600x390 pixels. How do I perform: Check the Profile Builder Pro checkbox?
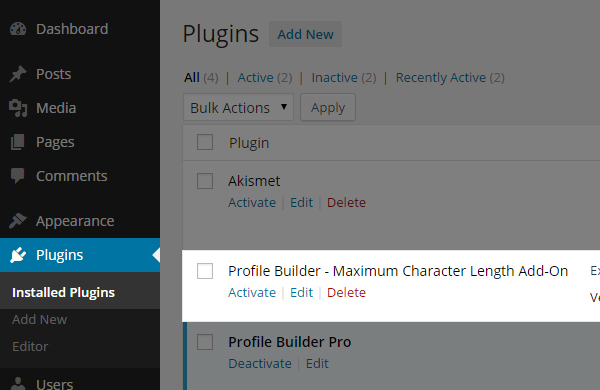click(205, 342)
